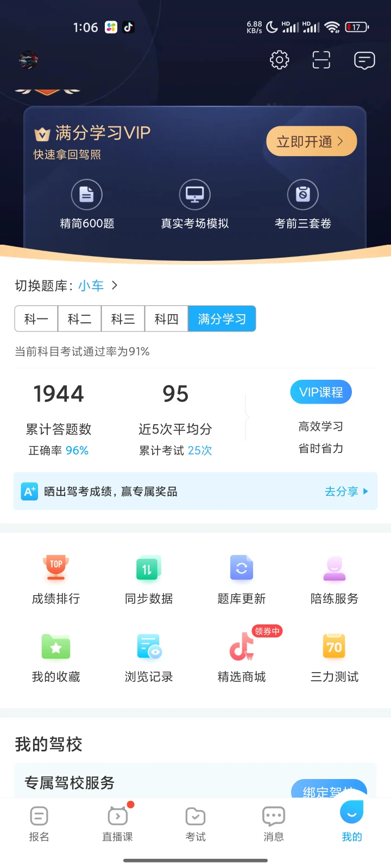The width and height of the screenshot is (391, 868).
Task: Launch 真实考场模拟 monitor icon
Action: click(x=195, y=194)
